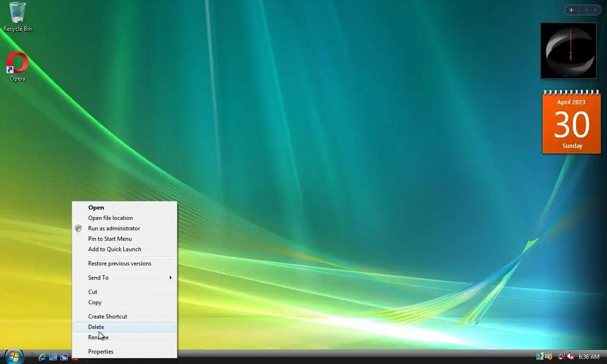Open Properties from the context menu
Image resolution: width=607 pixels, height=364 pixels.
pos(124,352)
